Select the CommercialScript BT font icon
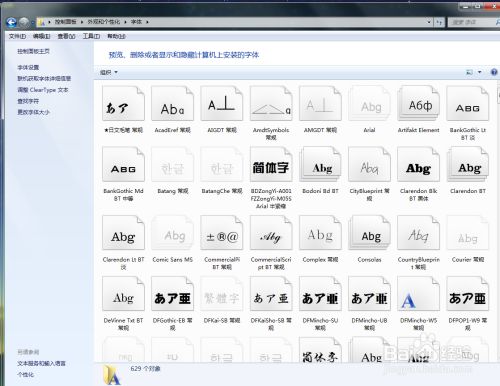The image size is (500, 386). (271, 233)
